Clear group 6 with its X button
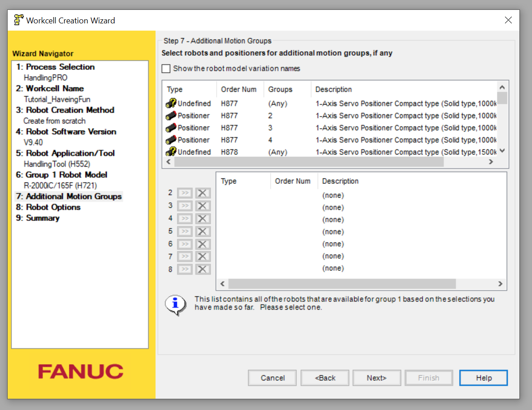Viewport: 532px width, 410px height. pyautogui.click(x=203, y=244)
